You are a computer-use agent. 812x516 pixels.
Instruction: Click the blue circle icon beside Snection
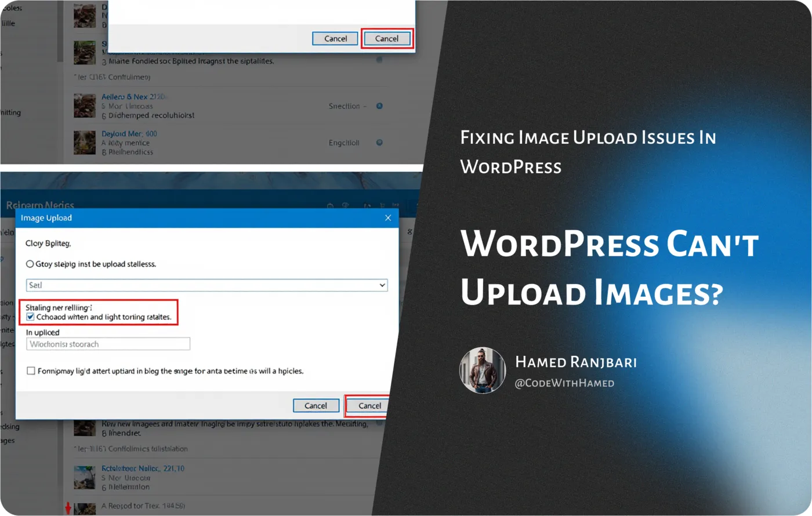(379, 106)
